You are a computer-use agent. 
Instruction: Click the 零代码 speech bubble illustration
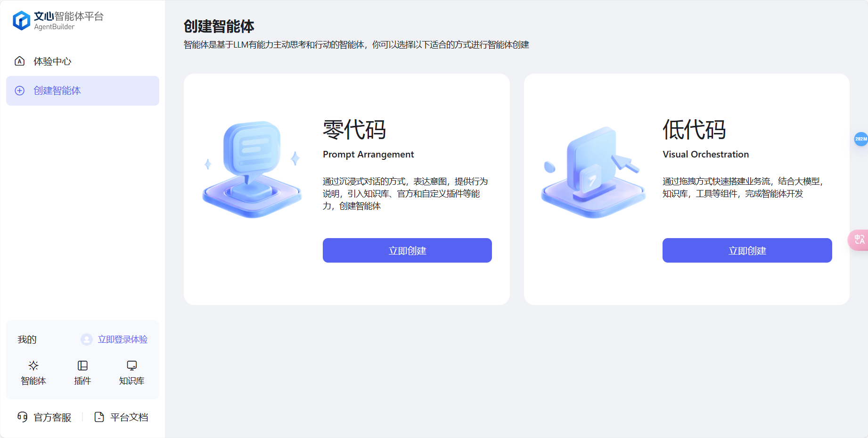pos(252,167)
